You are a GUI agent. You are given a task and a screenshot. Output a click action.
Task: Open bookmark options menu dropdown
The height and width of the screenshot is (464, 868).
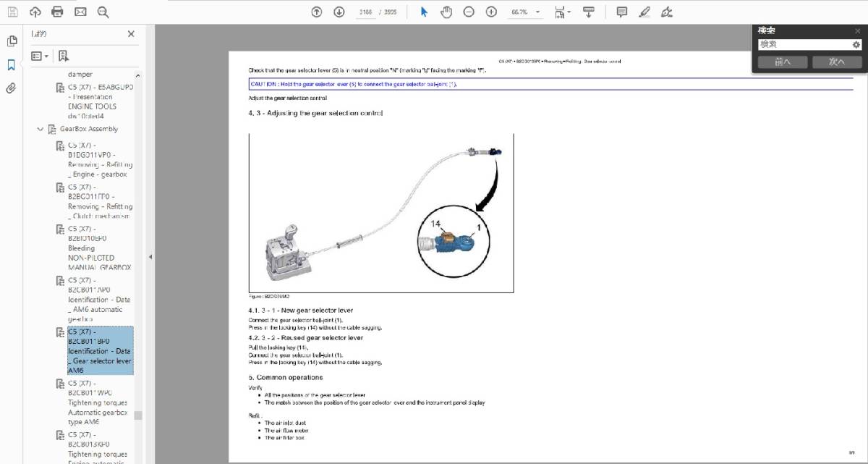40,56
